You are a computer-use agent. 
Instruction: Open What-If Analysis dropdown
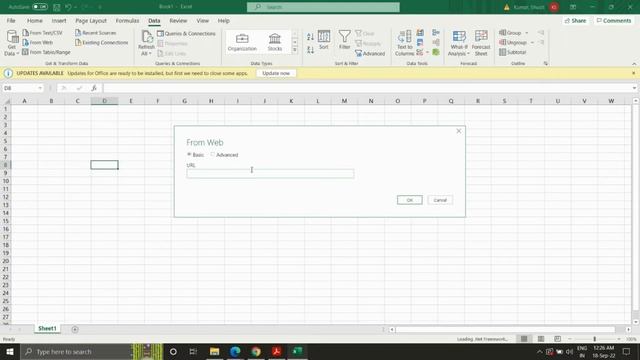coord(459,42)
